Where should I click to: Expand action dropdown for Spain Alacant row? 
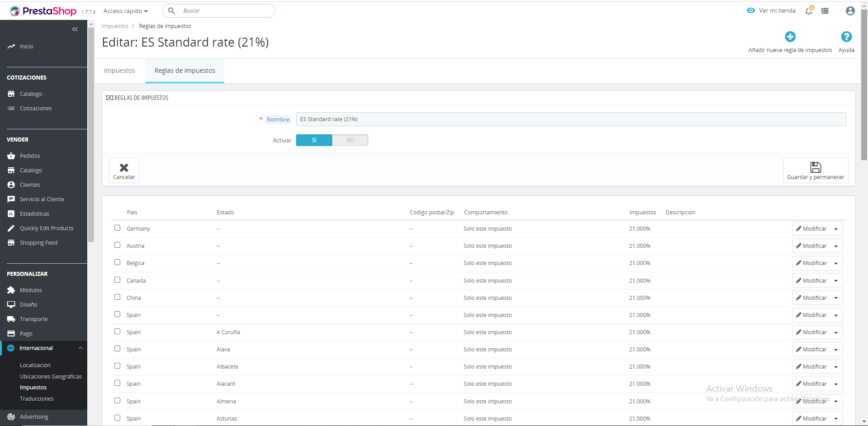pos(836,384)
